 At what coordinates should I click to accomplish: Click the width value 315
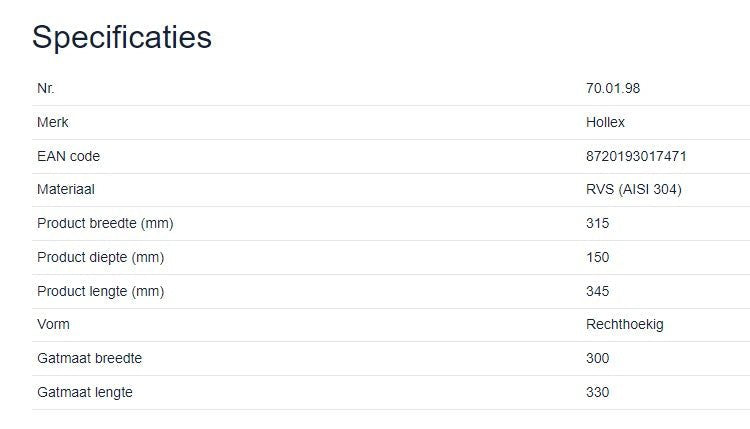[597, 223]
